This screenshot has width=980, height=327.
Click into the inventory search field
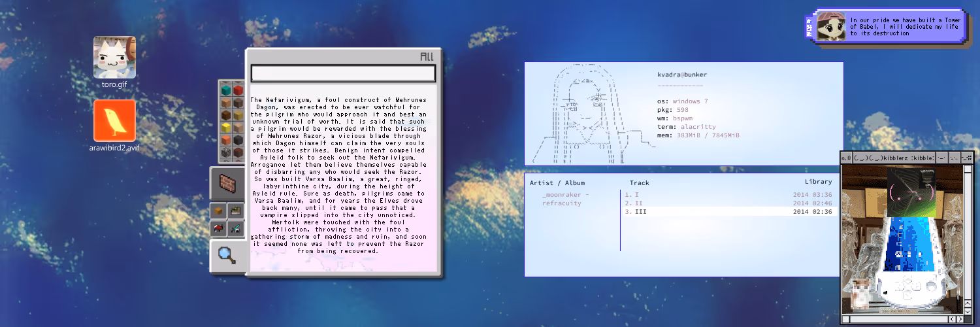(343, 73)
